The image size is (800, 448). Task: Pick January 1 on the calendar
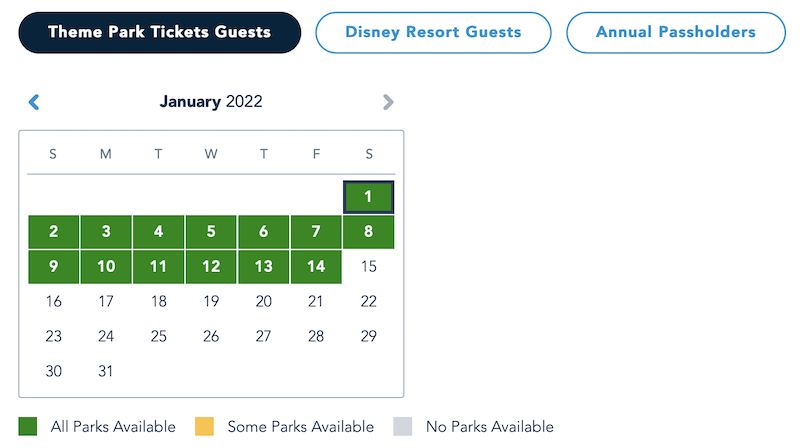pyautogui.click(x=368, y=197)
